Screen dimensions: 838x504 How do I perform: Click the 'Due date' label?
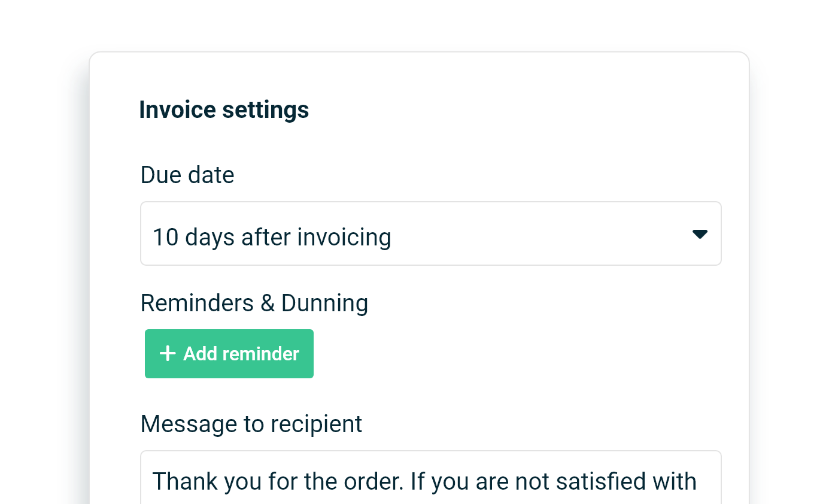(187, 175)
